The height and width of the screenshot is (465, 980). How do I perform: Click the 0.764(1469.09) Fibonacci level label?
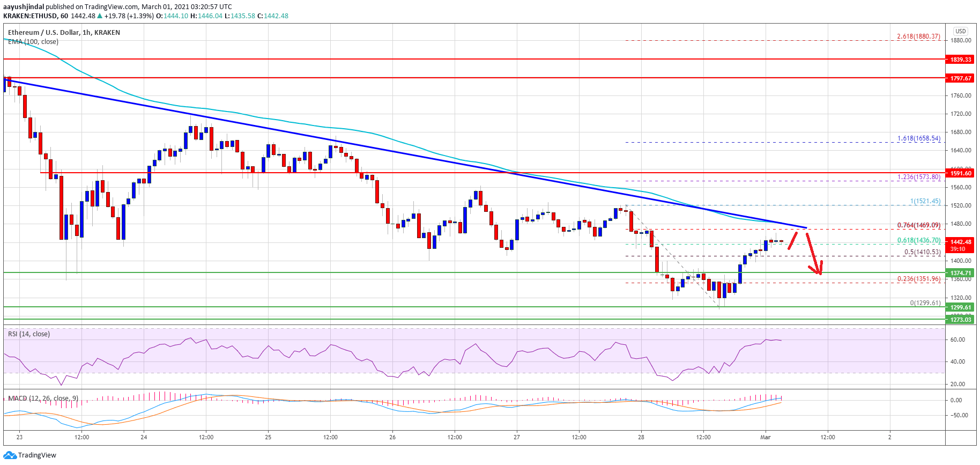pyautogui.click(x=918, y=226)
